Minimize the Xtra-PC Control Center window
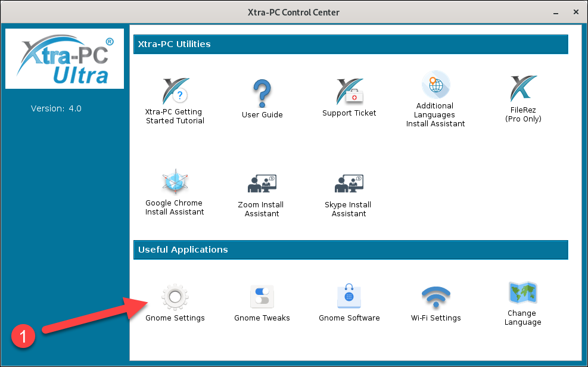The width and height of the screenshot is (588, 367). 555,12
